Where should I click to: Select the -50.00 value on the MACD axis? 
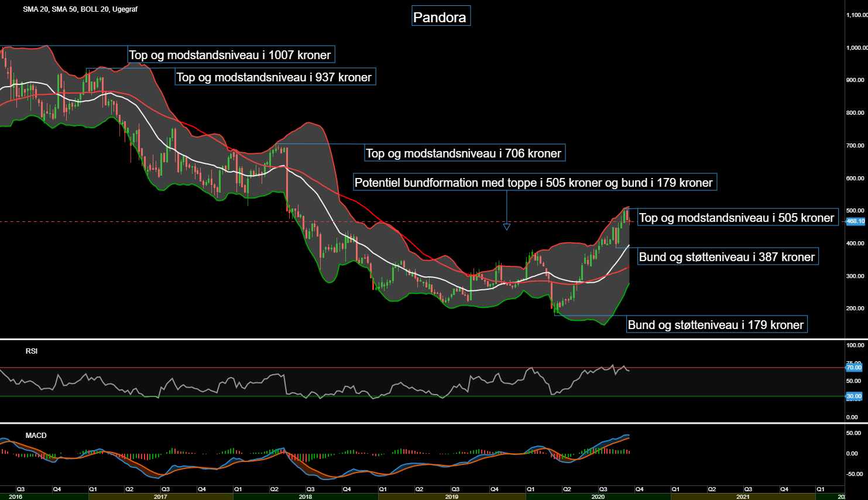[855, 474]
